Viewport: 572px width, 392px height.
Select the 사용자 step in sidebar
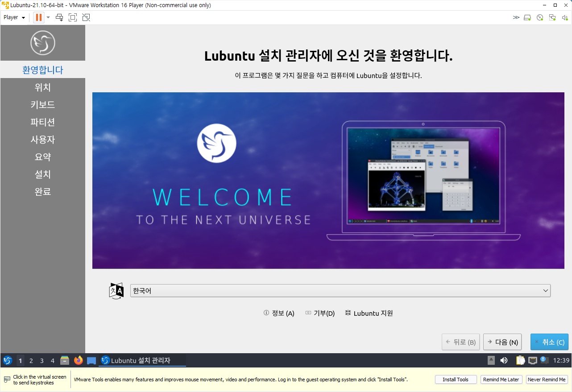click(x=43, y=140)
